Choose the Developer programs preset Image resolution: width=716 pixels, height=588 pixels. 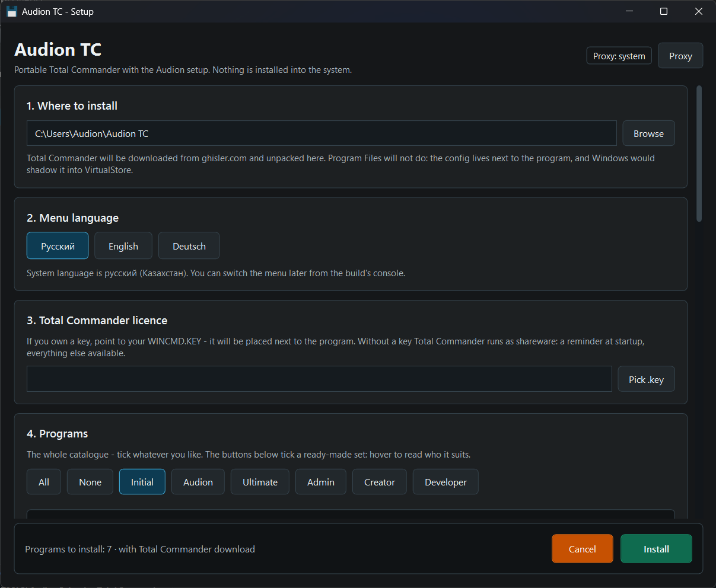pyautogui.click(x=445, y=482)
